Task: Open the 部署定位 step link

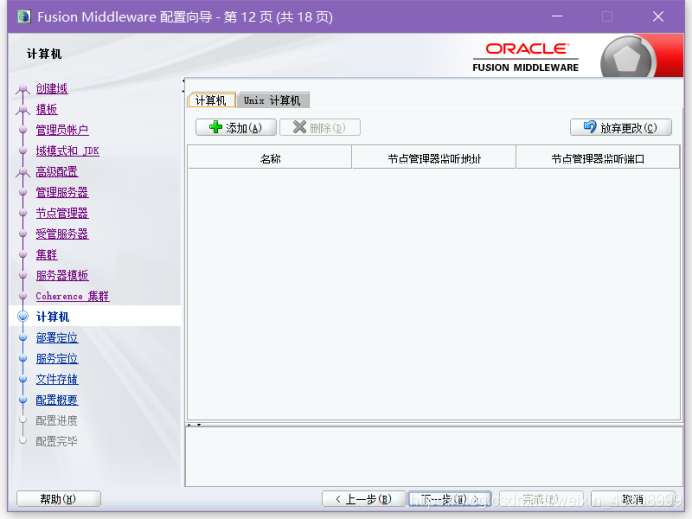Action: [56, 338]
